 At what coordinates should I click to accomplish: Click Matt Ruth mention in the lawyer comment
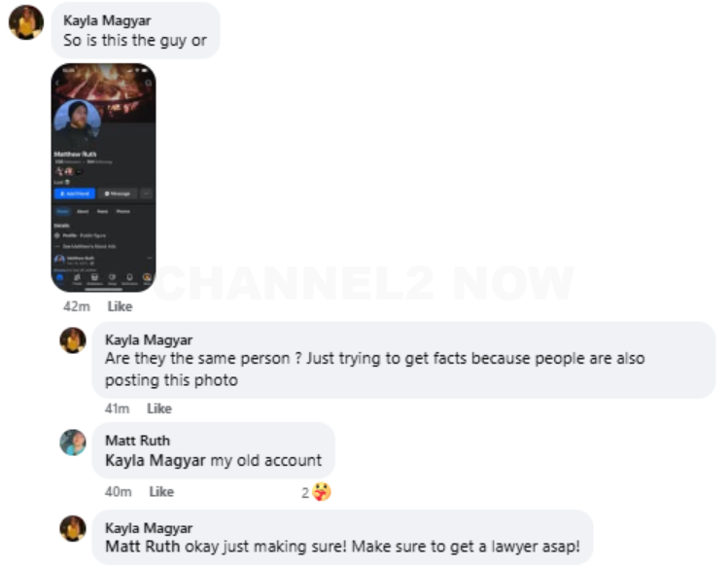coord(143,547)
